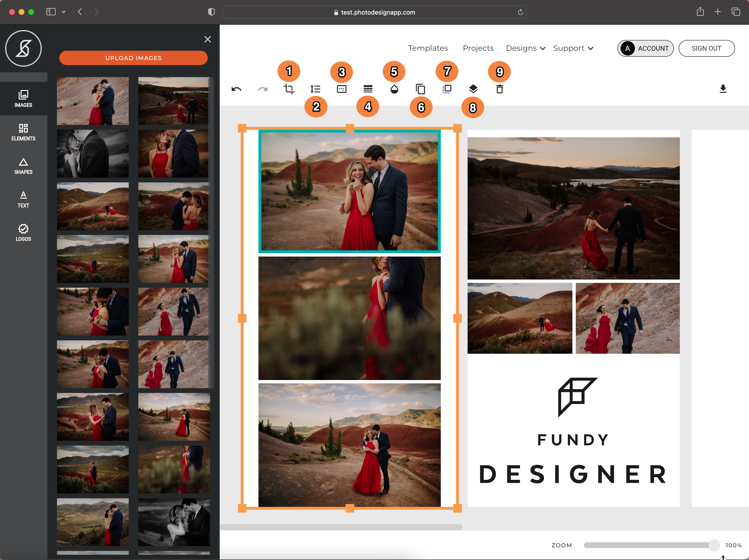Select the crop tool icon
Screen dimensions: 749x560
pyautogui.click(x=289, y=89)
